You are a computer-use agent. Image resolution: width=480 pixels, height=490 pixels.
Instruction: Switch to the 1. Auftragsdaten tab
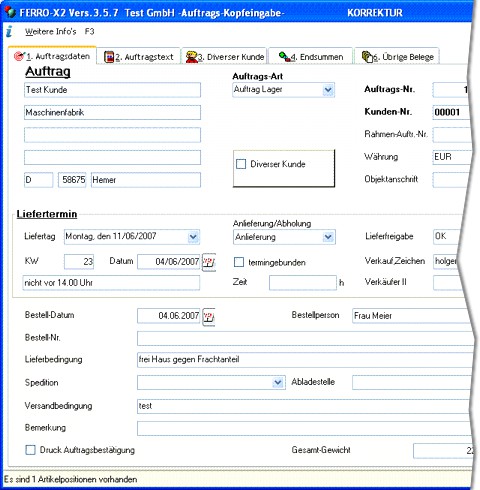coord(52,56)
